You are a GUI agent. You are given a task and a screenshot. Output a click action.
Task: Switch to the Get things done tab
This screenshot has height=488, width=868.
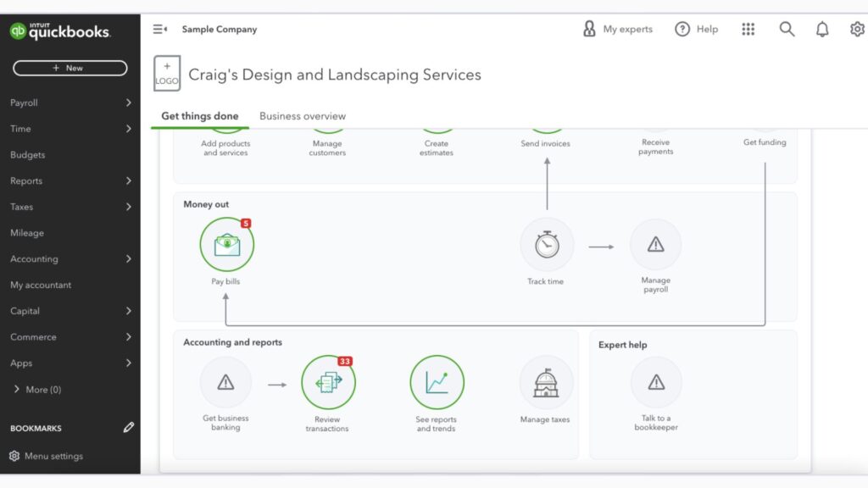pos(200,116)
